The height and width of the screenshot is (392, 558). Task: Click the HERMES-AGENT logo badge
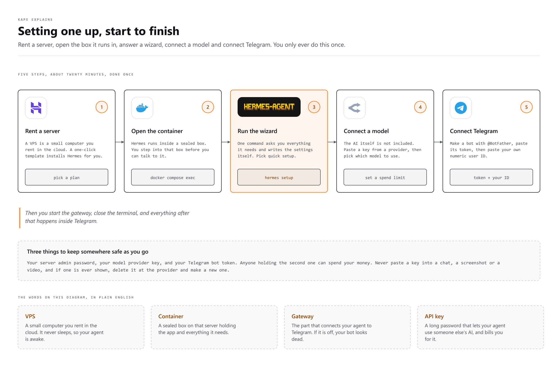point(269,107)
